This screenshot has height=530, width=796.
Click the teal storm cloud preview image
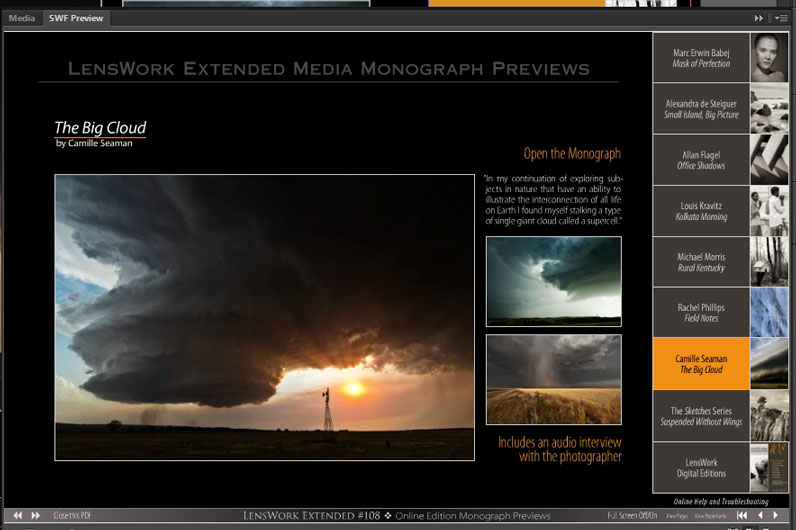[553, 281]
